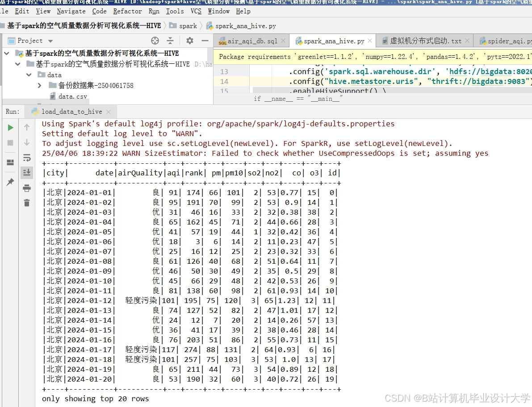Collapse the data folder
The image size is (532, 407).
(x=29, y=75)
